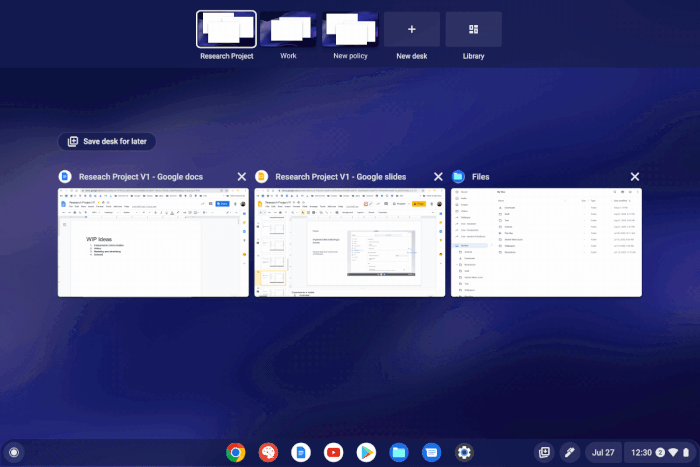
Task: Open the Files window preview
Action: pyautogui.click(x=546, y=242)
